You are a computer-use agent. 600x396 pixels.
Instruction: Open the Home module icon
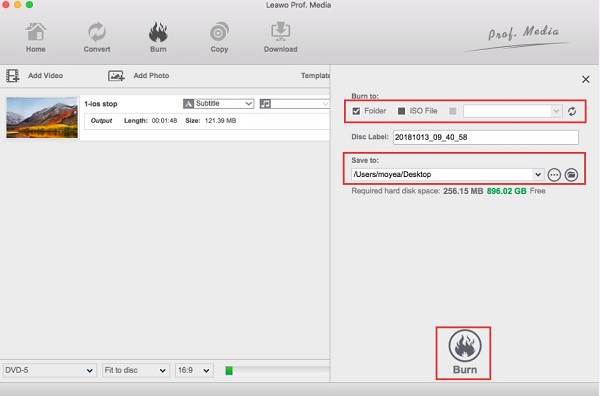[36, 32]
